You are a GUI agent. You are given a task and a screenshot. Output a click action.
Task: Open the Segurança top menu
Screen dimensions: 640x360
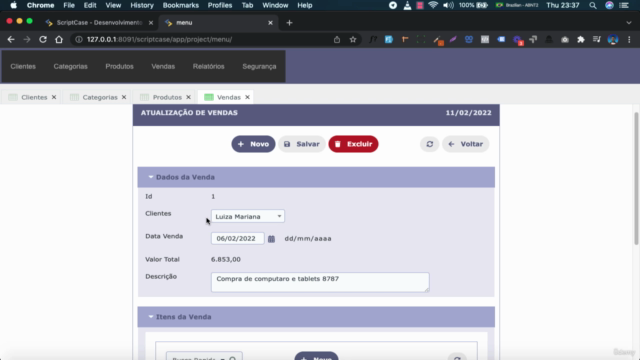(259, 67)
